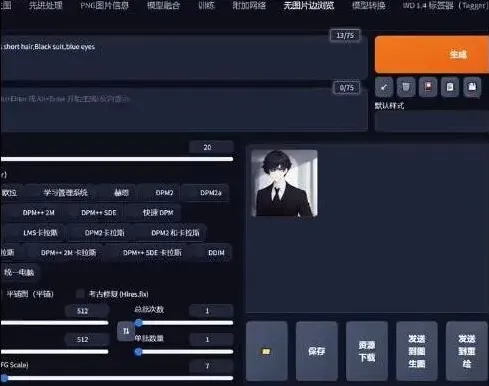Click the prompt field containing 'short hair,Black suit'
Image resolution: width=489 pixels, height=386 pixels.
coord(183,57)
